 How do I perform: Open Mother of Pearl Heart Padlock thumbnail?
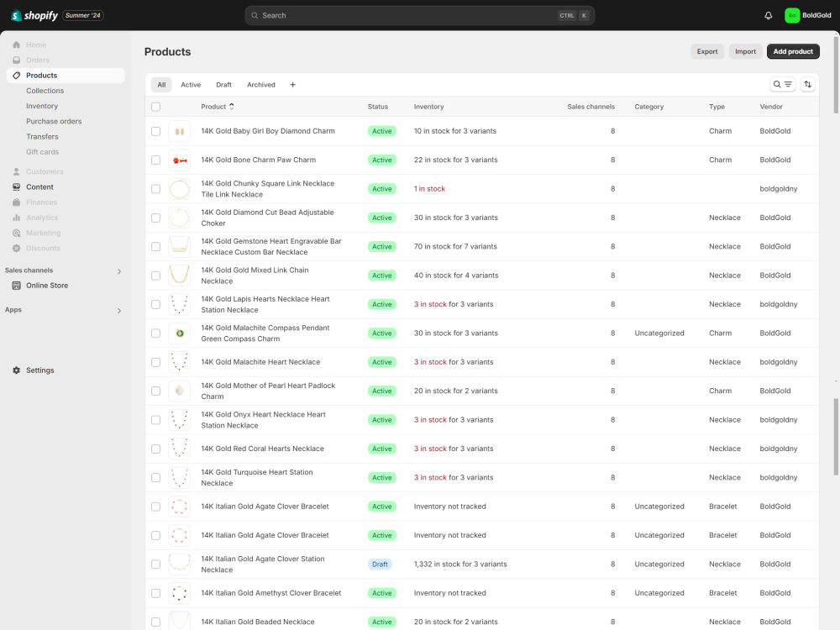180,391
